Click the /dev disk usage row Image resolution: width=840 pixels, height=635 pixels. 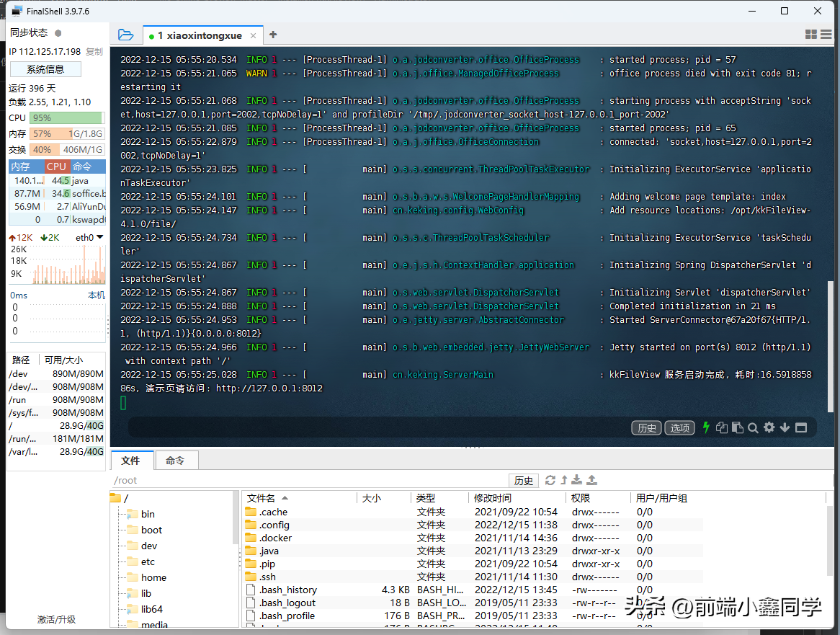(x=56, y=374)
